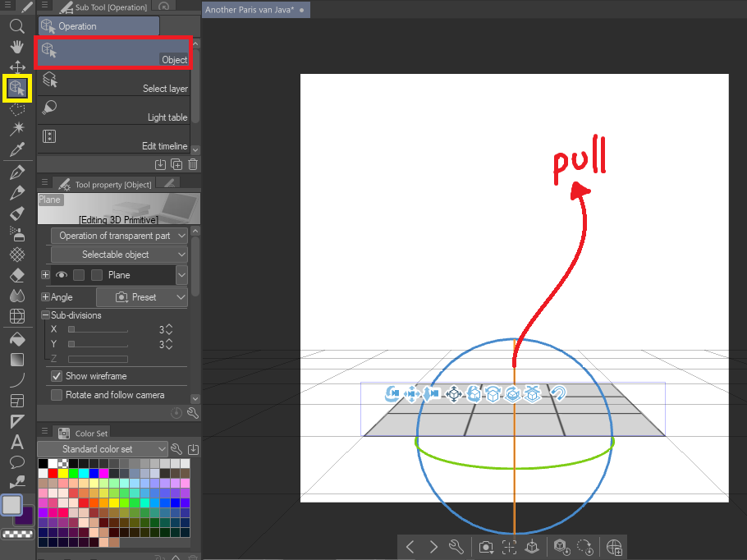The image size is (747, 560).
Task: Select the Light table sub tool
Action: pyautogui.click(x=113, y=110)
